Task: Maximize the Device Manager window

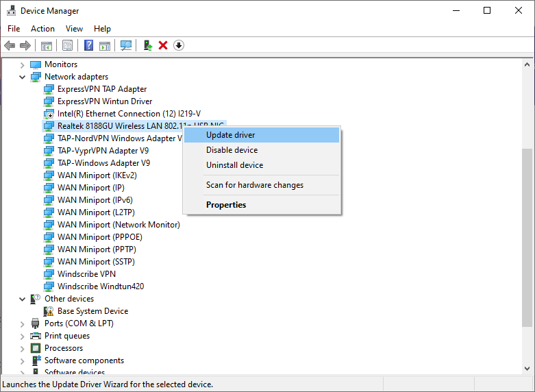Action: click(x=487, y=10)
